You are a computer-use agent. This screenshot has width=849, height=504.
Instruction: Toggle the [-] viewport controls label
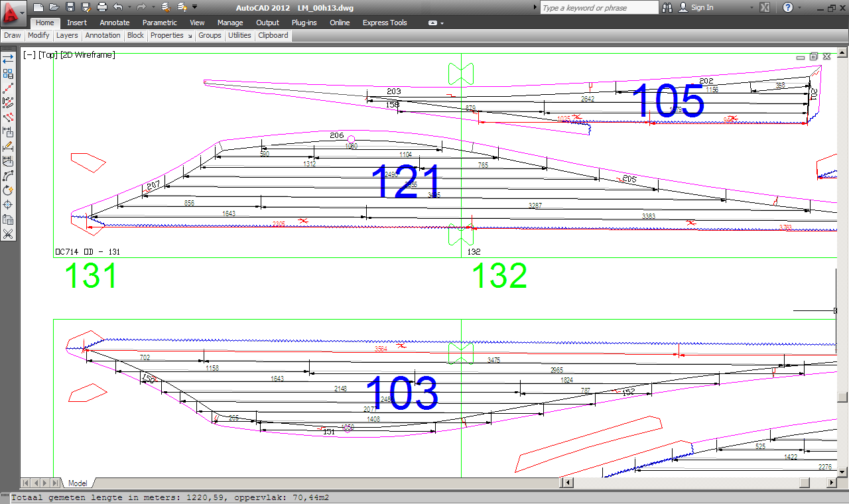(x=29, y=55)
